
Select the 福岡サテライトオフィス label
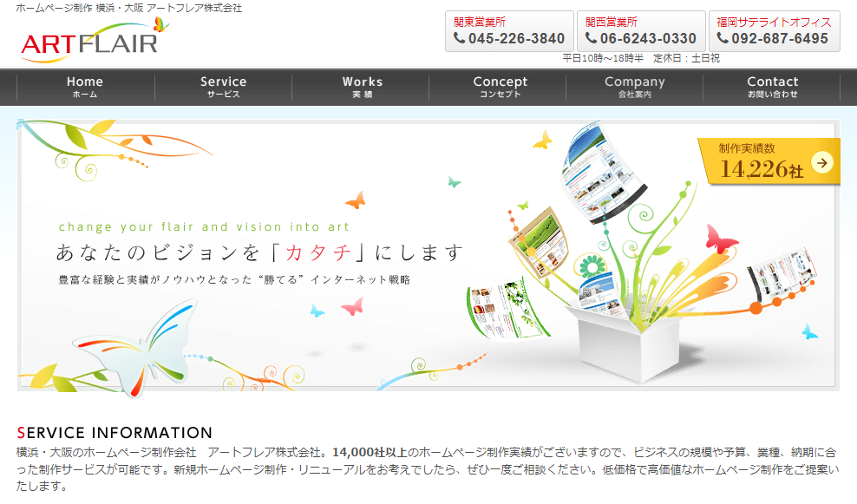774,22
